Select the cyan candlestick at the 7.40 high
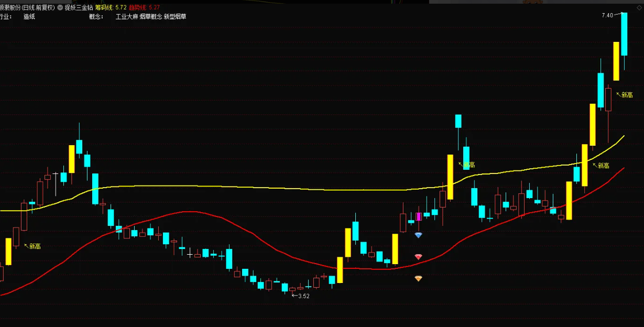The image size is (644, 327). [x=624, y=34]
